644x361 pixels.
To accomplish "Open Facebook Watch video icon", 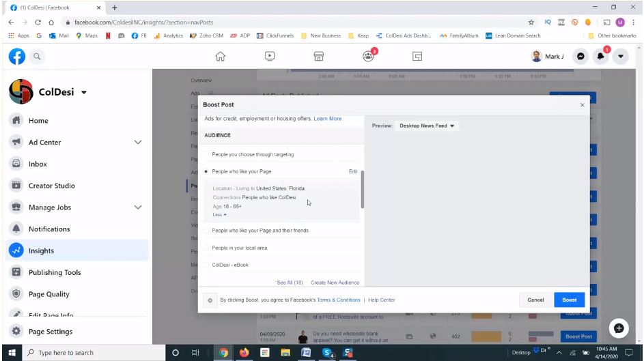I will [270, 56].
